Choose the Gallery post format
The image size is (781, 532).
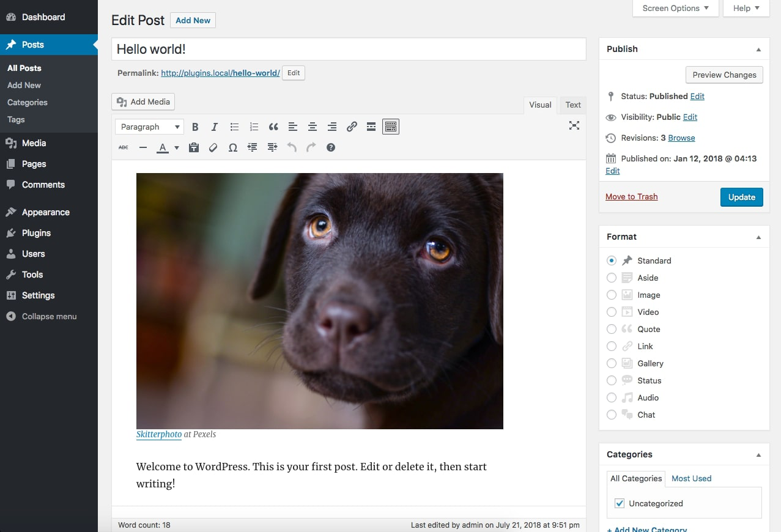612,363
